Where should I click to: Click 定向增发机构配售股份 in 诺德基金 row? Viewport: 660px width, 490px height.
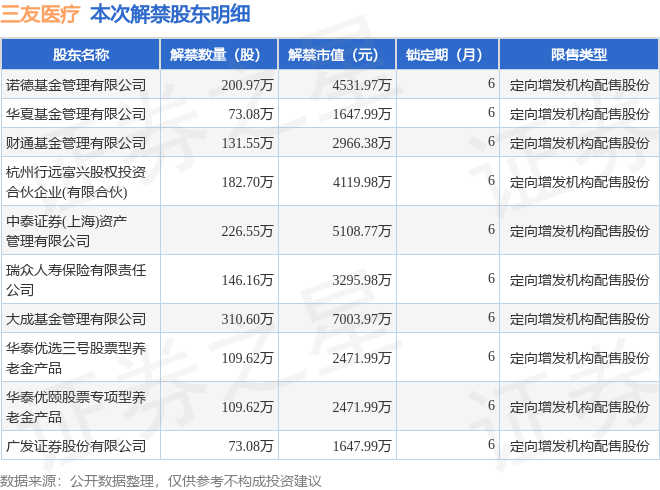pos(579,85)
